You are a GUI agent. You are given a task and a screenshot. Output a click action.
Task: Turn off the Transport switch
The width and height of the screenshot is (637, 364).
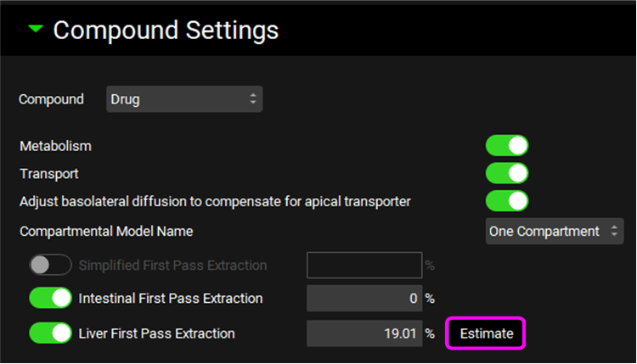tap(507, 173)
